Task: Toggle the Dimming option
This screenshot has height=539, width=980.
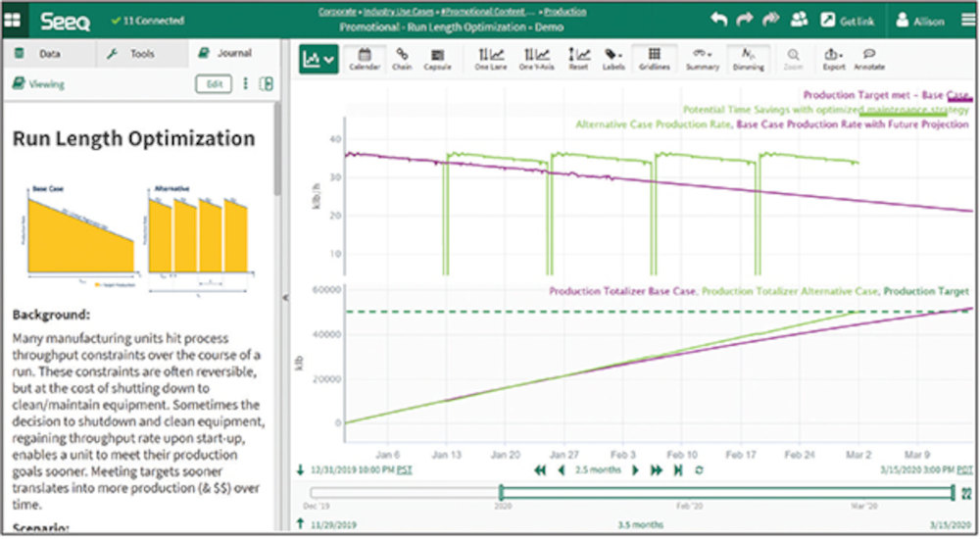Action: click(748, 59)
